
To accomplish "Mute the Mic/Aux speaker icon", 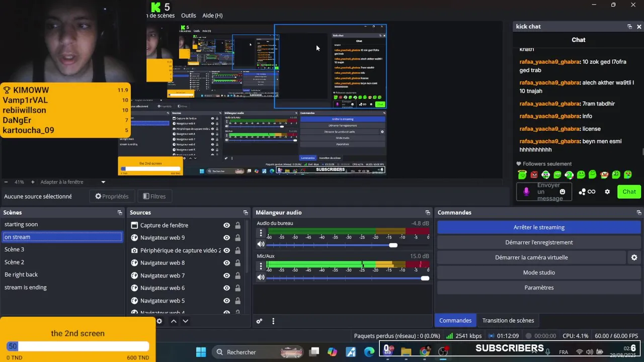I will (x=261, y=277).
